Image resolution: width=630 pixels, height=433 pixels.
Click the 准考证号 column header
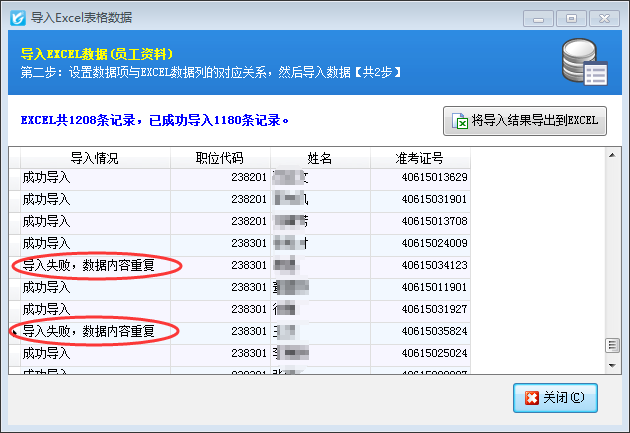click(420, 158)
